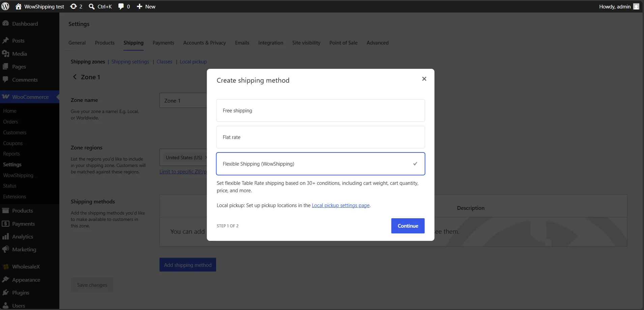Click the Marketing megaphone icon
This screenshot has width=644, height=310.
(5, 249)
